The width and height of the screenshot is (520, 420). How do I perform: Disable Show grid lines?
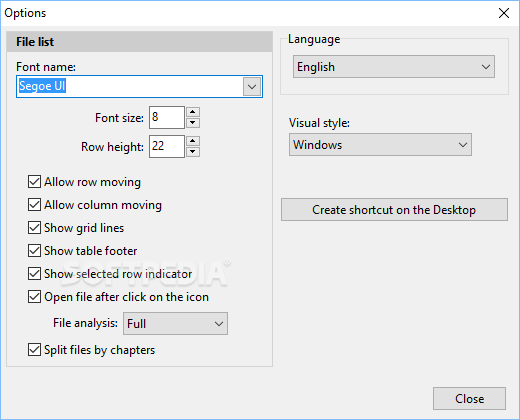(34, 228)
